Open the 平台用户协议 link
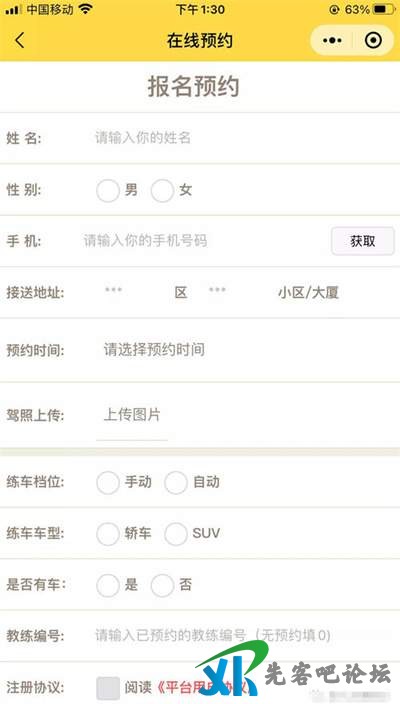This screenshot has height=704, width=400. coord(204,688)
